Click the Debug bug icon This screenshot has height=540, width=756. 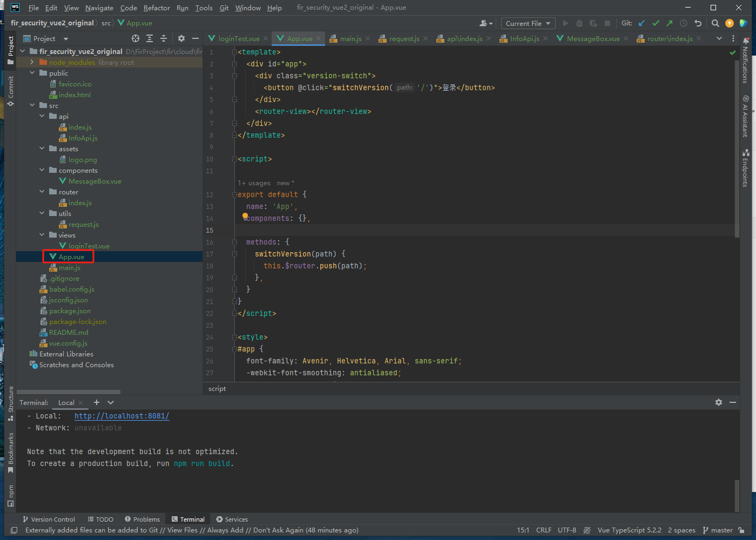579,23
